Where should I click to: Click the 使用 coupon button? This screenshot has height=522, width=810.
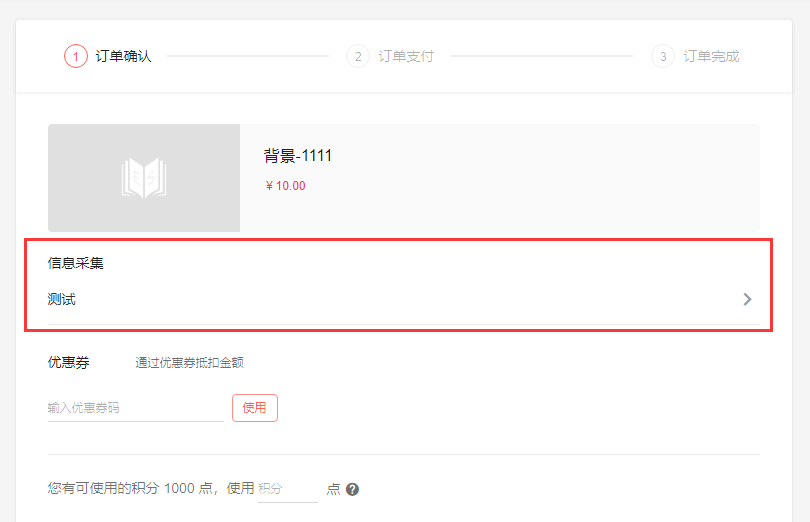[x=255, y=408]
